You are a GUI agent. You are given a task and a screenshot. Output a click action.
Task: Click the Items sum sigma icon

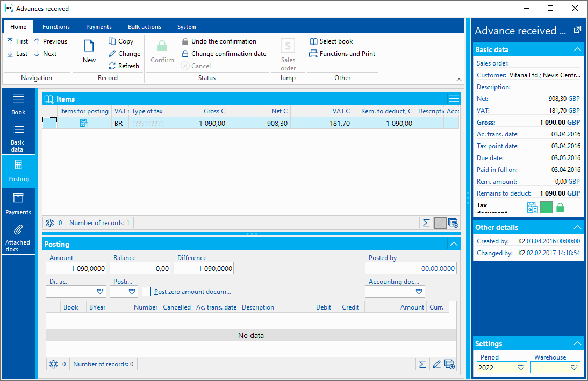click(x=426, y=223)
